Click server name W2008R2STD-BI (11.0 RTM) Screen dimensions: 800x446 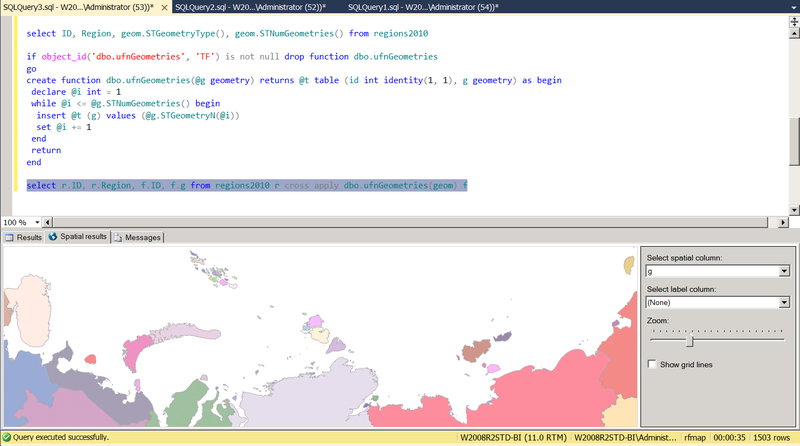tap(513, 438)
